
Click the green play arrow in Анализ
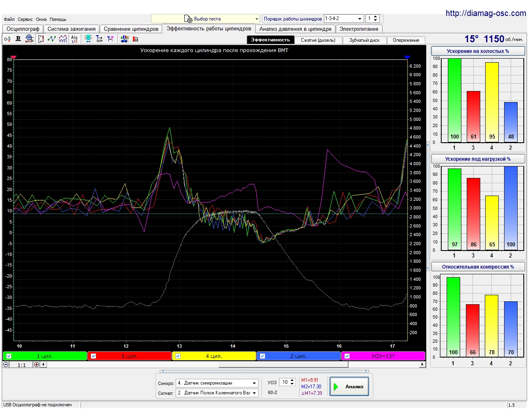coord(336,387)
